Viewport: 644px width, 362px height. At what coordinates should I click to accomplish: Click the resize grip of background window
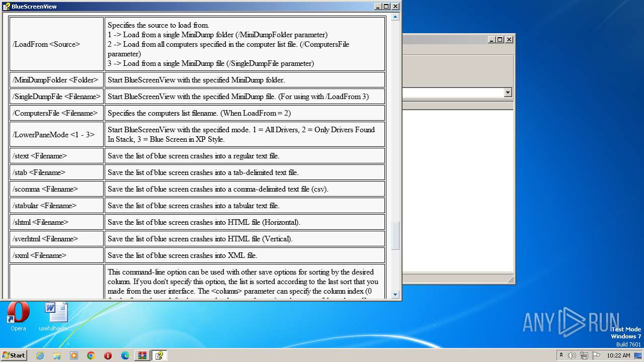(x=511, y=280)
